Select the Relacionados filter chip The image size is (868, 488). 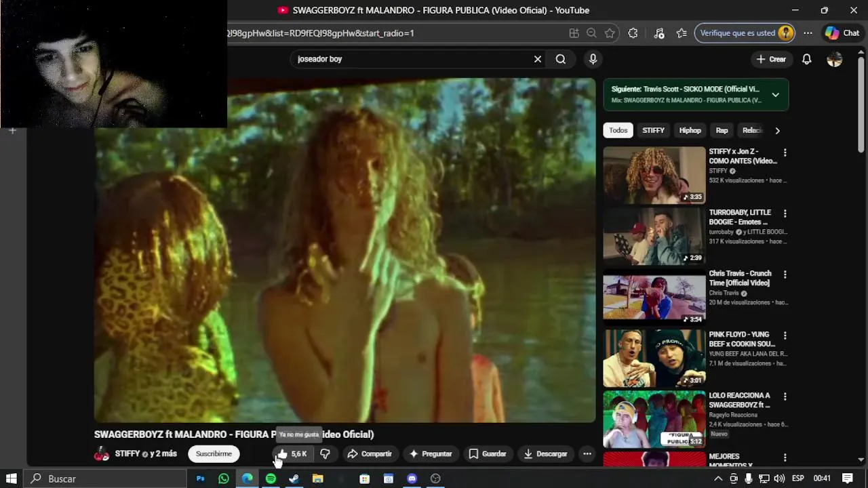point(752,130)
